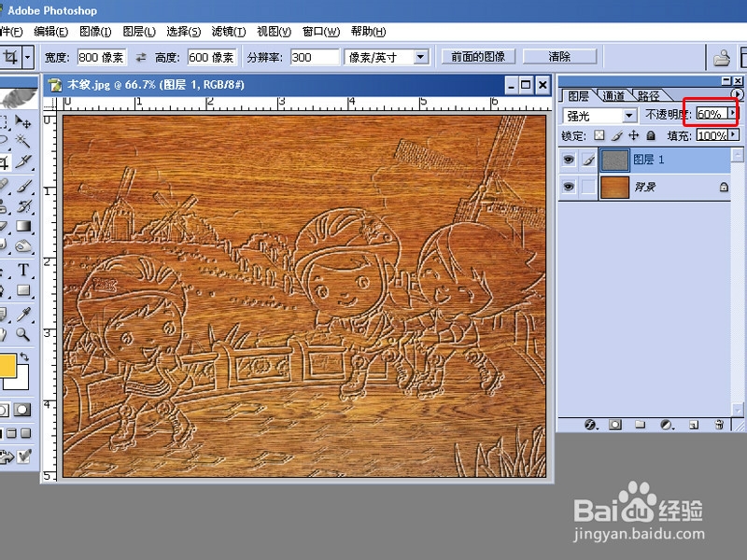The height and width of the screenshot is (560, 747).
Task: Delete layer with trash icon
Action: point(719,425)
